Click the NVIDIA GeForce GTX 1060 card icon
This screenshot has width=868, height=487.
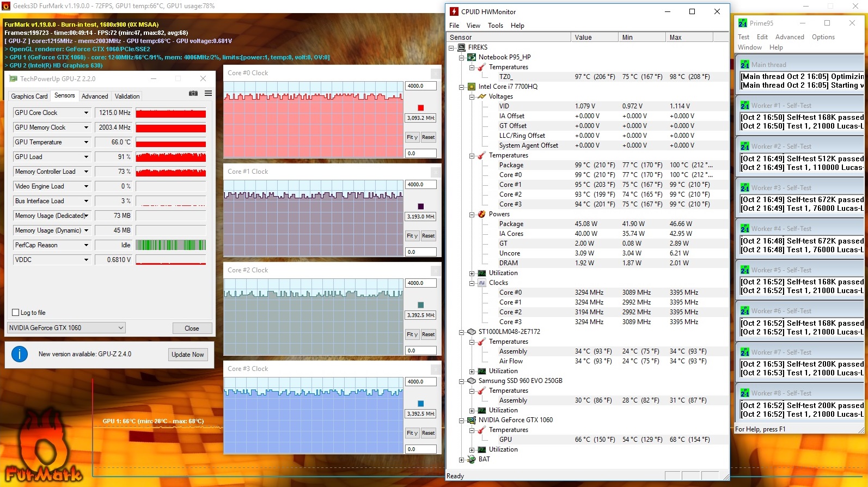tap(472, 420)
